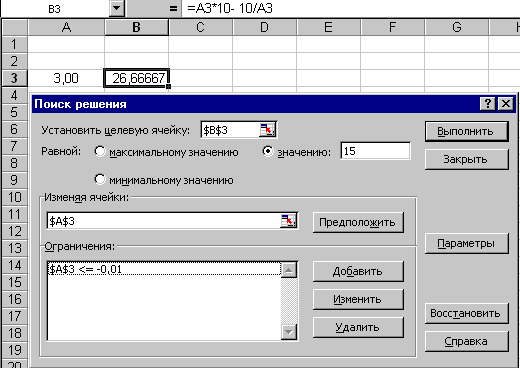The height and width of the screenshot is (368, 520).
Task: Select row header 2
Action: [x=14, y=61]
